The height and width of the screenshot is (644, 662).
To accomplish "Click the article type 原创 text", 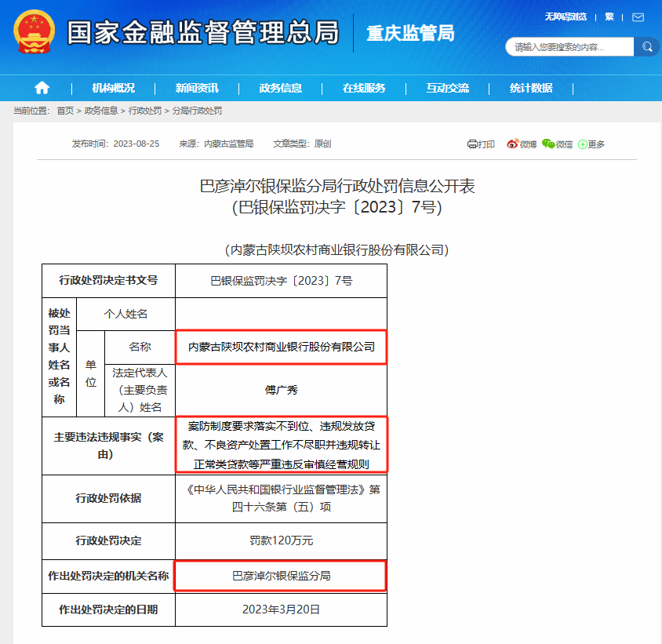I will pos(322,144).
